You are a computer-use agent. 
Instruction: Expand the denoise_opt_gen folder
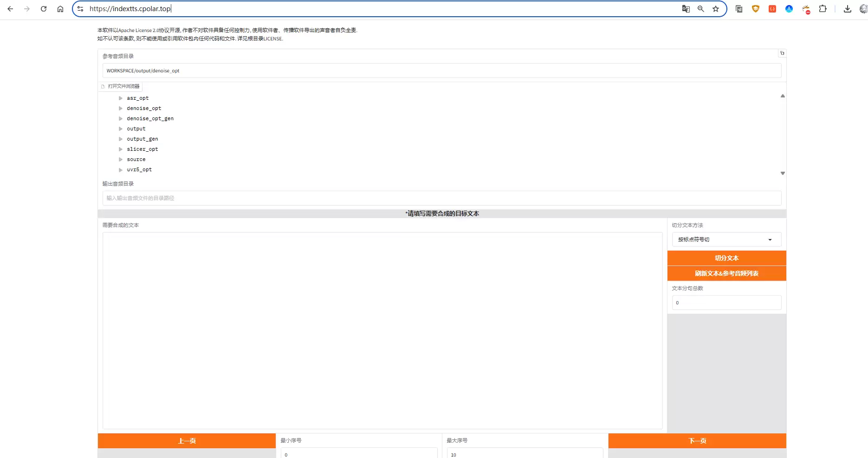(x=121, y=119)
